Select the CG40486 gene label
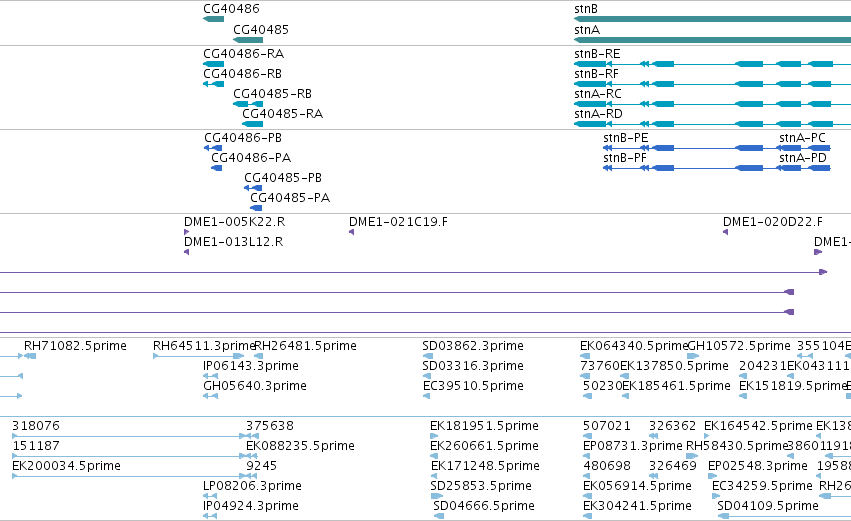The width and height of the screenshot is (851, 521). [x=231, y=9]
